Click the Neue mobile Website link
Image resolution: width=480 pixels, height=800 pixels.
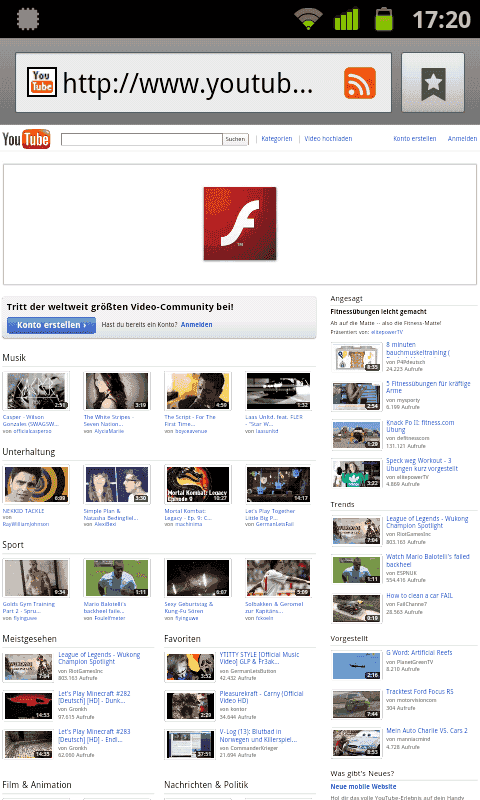[363, 787]
